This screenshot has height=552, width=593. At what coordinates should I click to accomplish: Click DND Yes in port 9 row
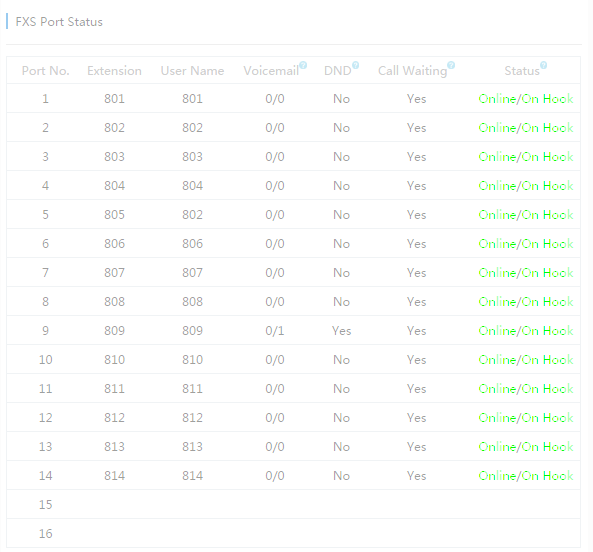pos(342,330)
